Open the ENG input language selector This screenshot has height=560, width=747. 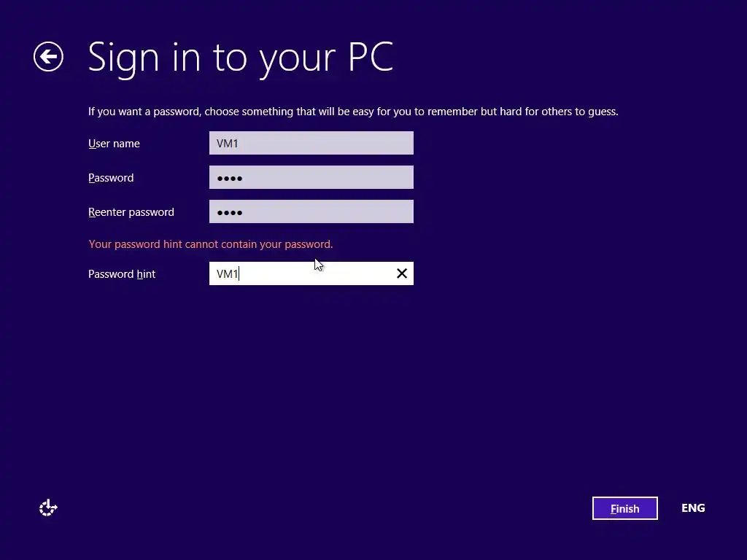click(x=693, y=508)
